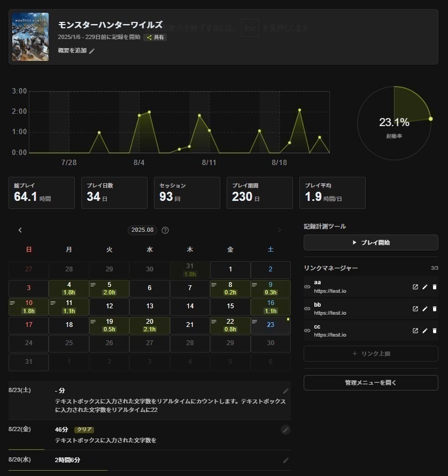448x476 pixels.
Task: Edit the 'bb' link entry
Action: pyautogui.click(x=425, y=309)
